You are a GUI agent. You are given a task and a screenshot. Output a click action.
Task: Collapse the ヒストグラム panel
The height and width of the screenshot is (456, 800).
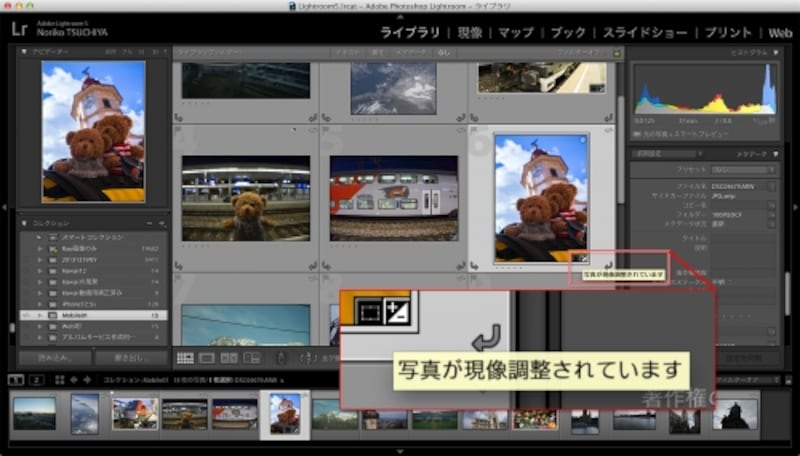[x=776, y=52]
